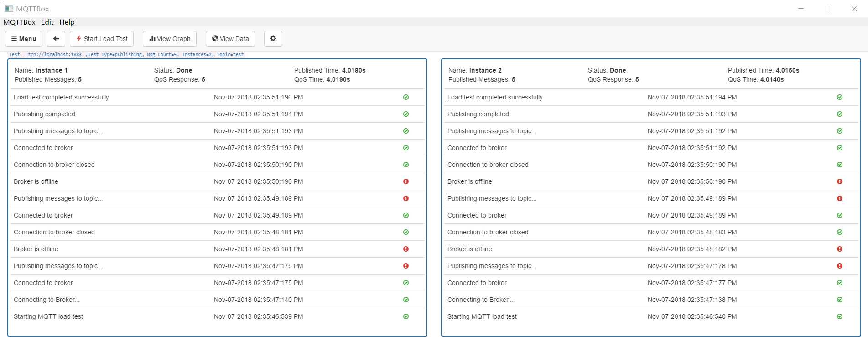Select timestamp 'Nov-07-2018 02:35:46:540 PM'
The image size is (868, 337).
point(692,316)
